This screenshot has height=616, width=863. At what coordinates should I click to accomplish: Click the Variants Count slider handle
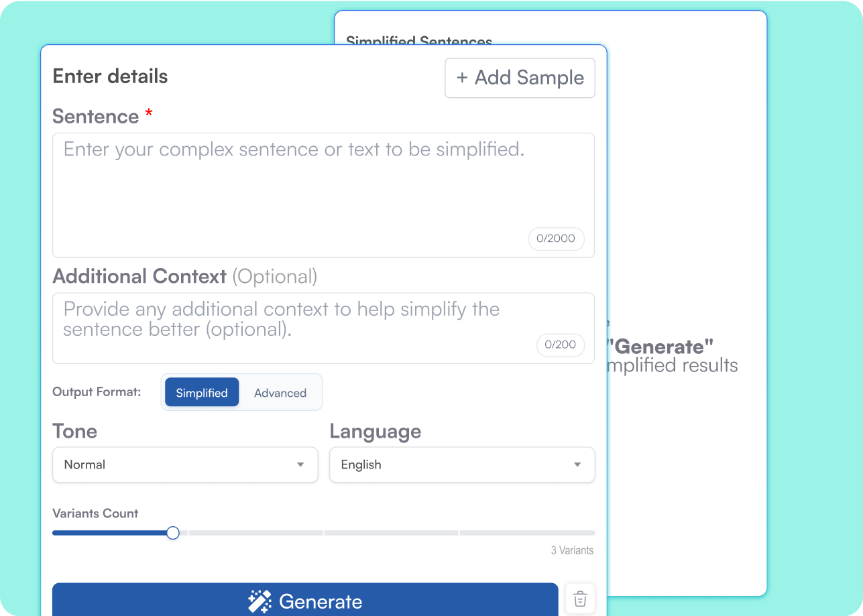coord(172,532)
